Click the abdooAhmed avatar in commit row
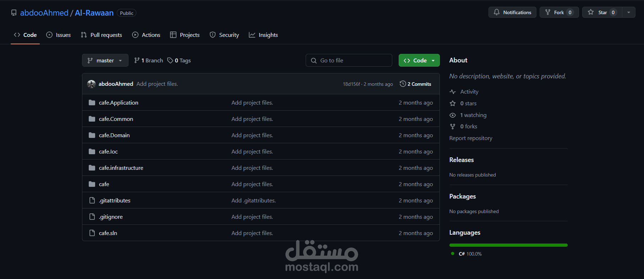This screenshot has width=644, height=279. pos(91,84)
